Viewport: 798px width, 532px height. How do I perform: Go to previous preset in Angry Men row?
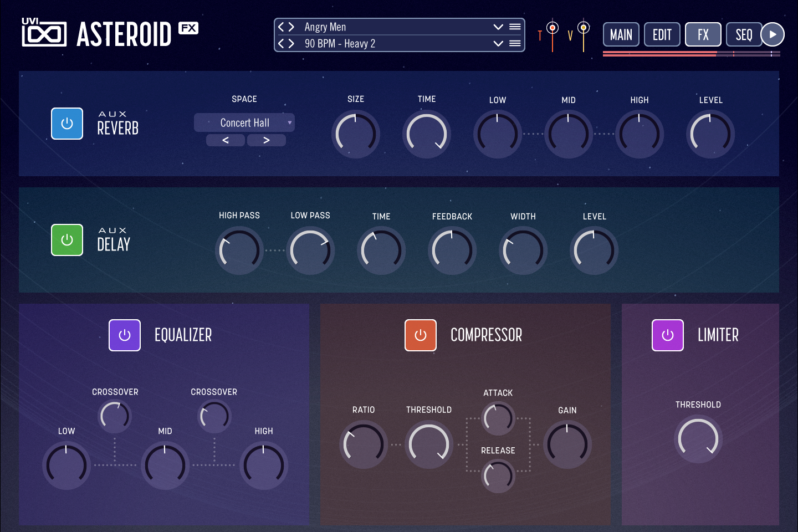point(282,27)
